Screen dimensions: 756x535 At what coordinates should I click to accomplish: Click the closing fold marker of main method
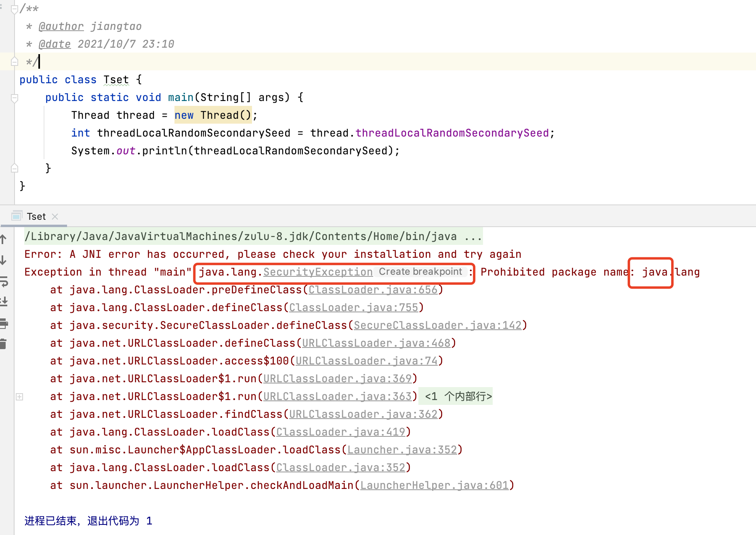click(15, 168)
